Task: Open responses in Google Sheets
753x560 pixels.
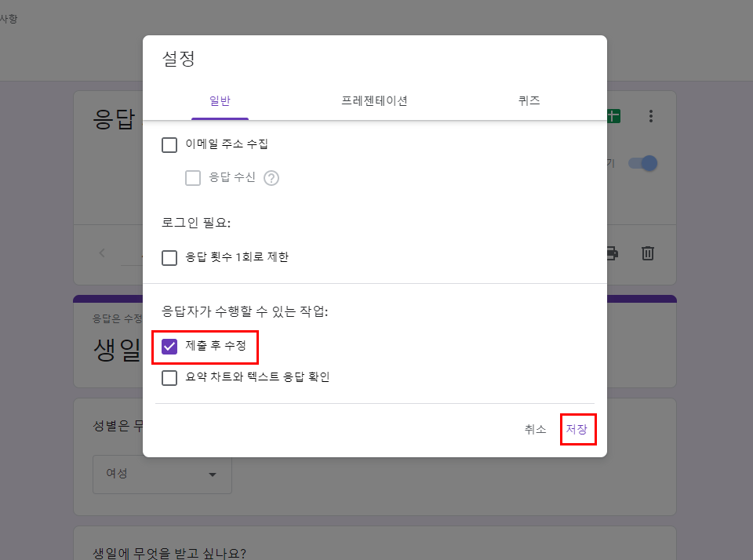Action: (x=612, y=115)
